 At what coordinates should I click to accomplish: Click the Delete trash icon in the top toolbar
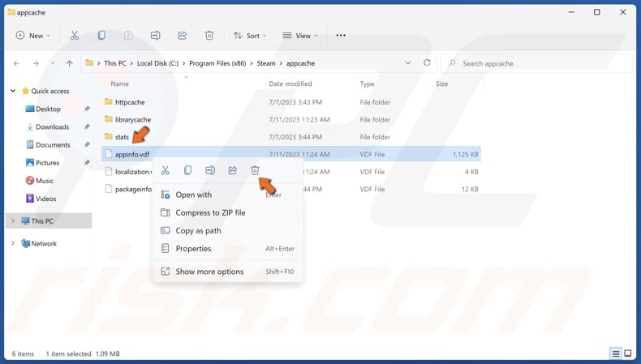tap(209, 36)
